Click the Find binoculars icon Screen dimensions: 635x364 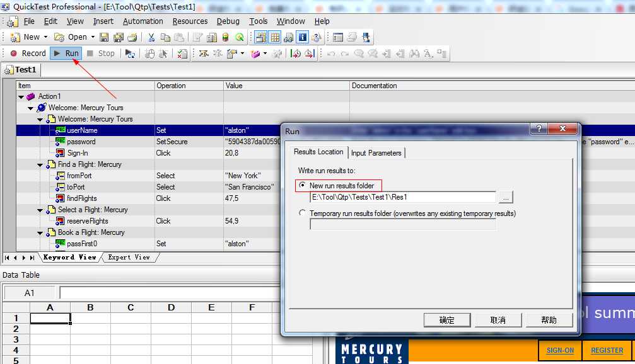(414, 54)
